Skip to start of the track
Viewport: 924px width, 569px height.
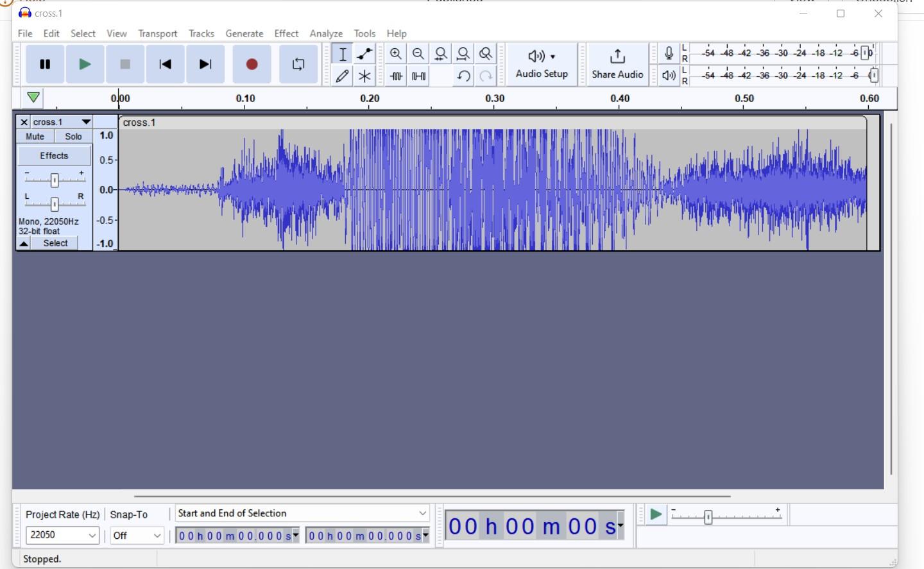click(x=165, y=64)
